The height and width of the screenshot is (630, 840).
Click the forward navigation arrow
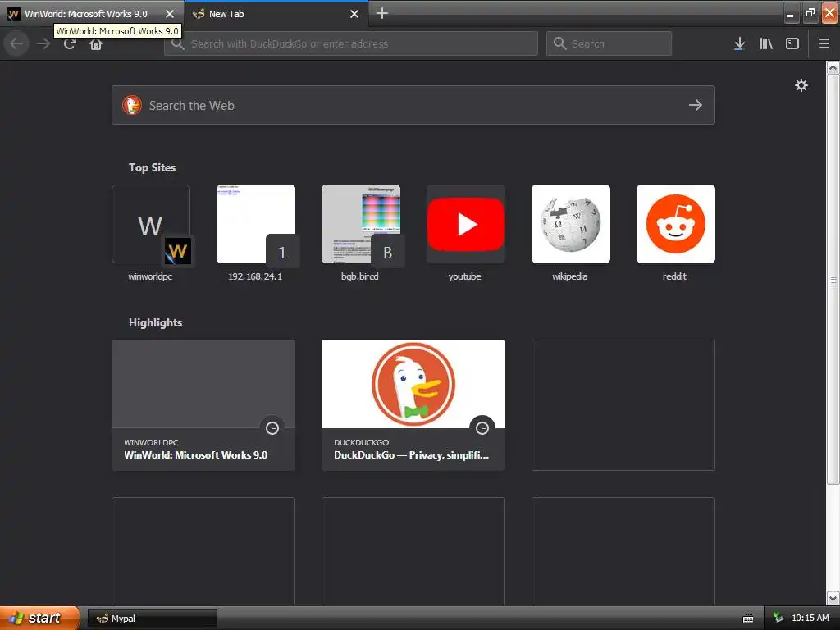click(43, 43)
